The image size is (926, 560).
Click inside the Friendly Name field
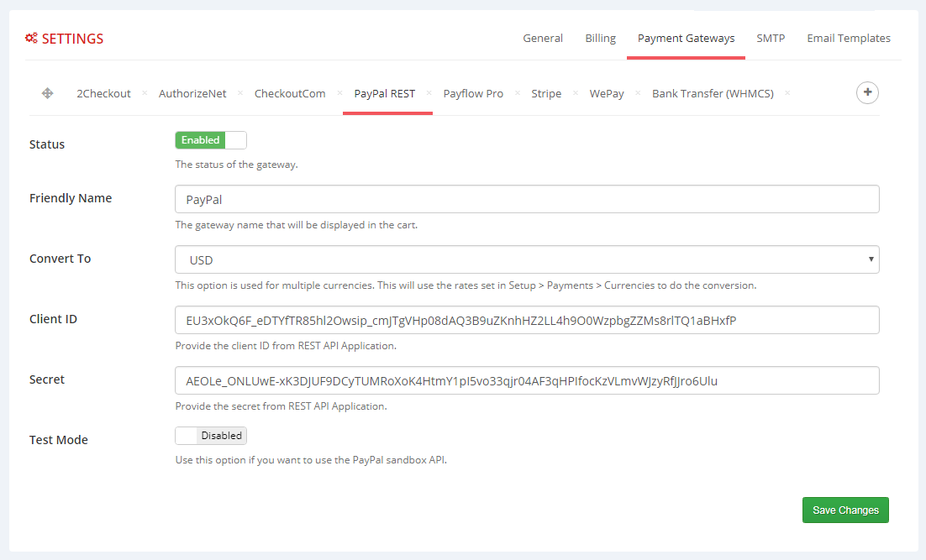527,199
